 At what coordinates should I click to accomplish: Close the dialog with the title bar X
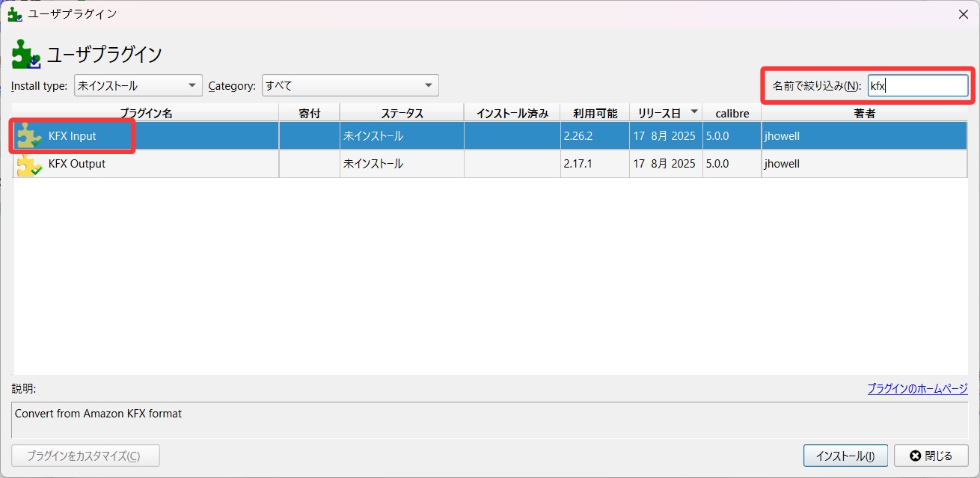point(963,14)
